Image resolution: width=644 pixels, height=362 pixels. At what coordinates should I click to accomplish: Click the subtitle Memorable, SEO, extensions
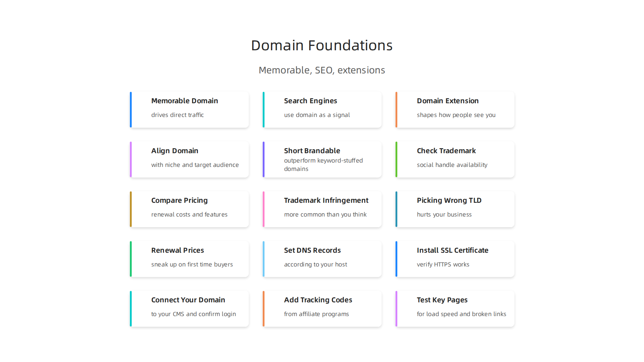point(322,70)
